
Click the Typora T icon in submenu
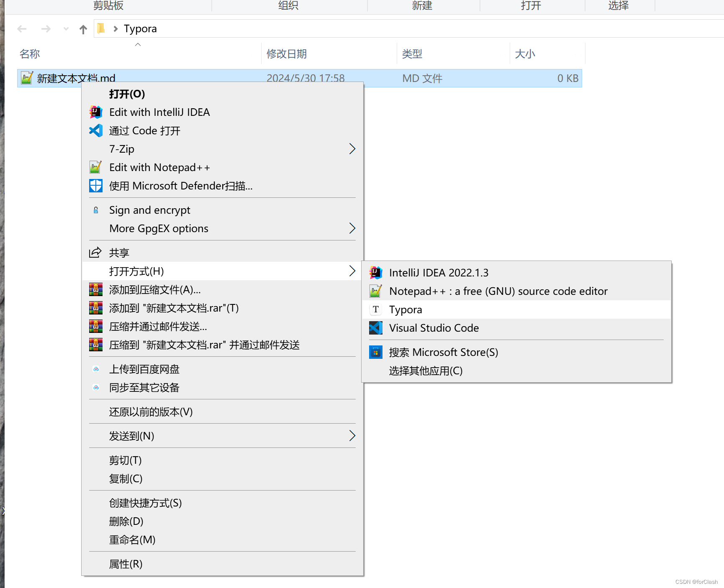click(x=376, y=309)
